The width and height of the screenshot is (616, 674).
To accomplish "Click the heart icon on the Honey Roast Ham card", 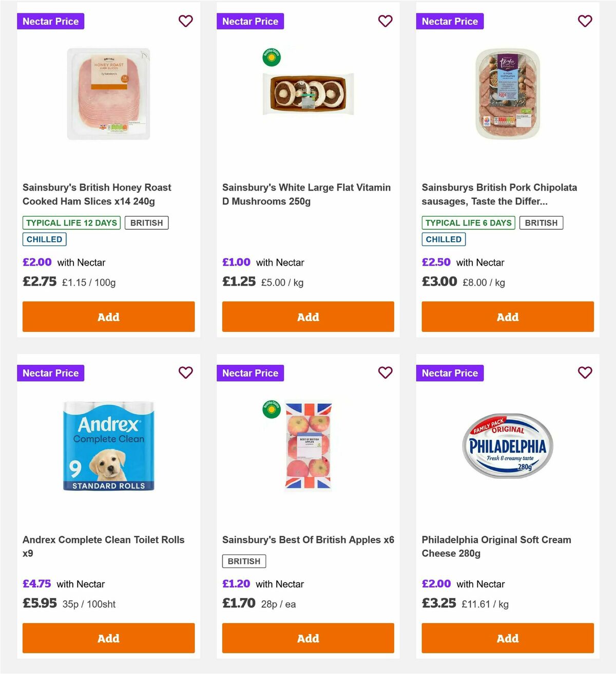I will (x=185, y=21).
